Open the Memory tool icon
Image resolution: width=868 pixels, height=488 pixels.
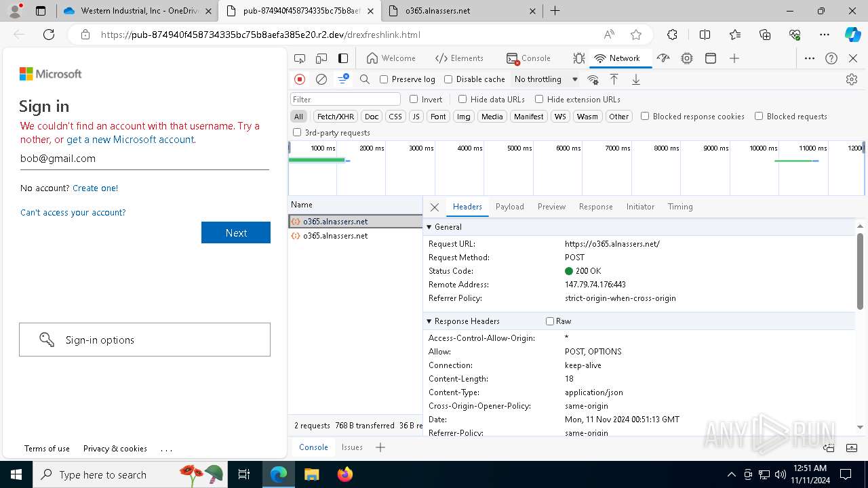(687, 58)
